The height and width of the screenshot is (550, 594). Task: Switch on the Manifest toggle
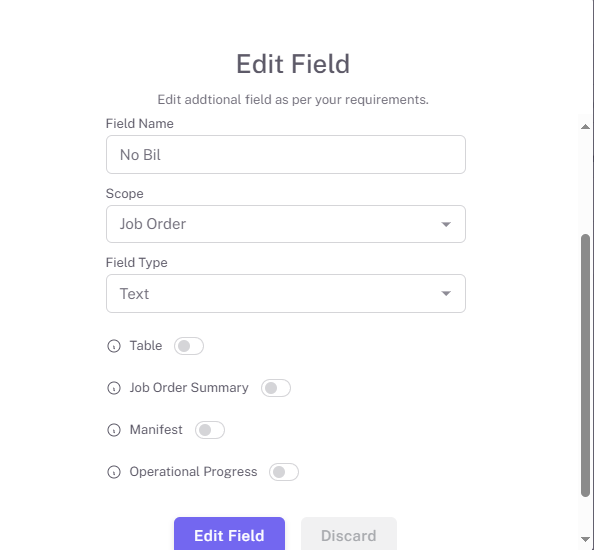coord(210,430)
